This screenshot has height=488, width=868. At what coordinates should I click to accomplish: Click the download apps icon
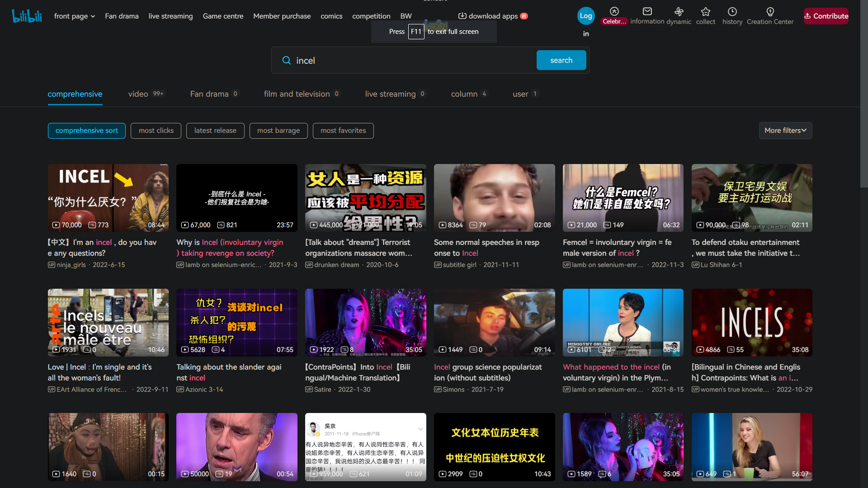(x=462, y=16)
